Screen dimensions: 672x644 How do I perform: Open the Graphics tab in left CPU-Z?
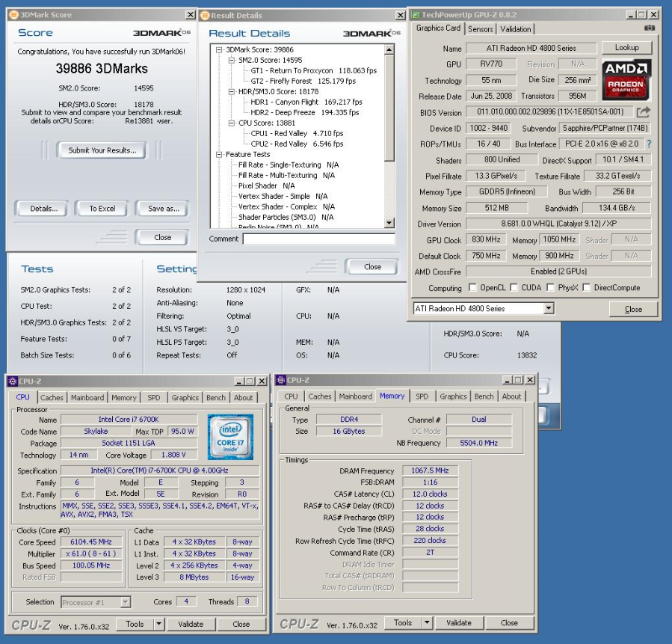pyautogui.click(x=185, y=397)
